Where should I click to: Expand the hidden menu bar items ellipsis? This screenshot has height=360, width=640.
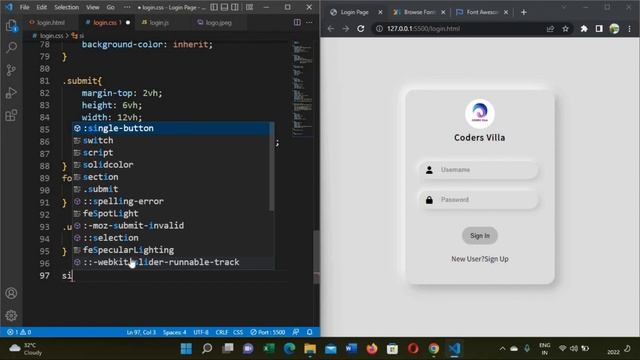pyautogui.click(x=127, y=7)
